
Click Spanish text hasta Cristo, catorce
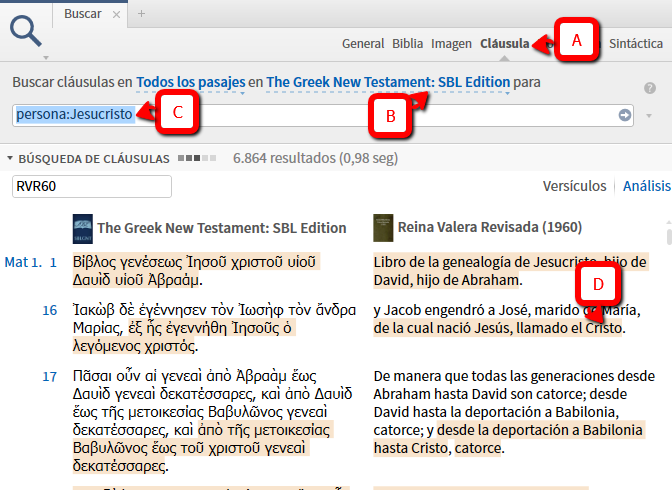click(x=437, y=448)
